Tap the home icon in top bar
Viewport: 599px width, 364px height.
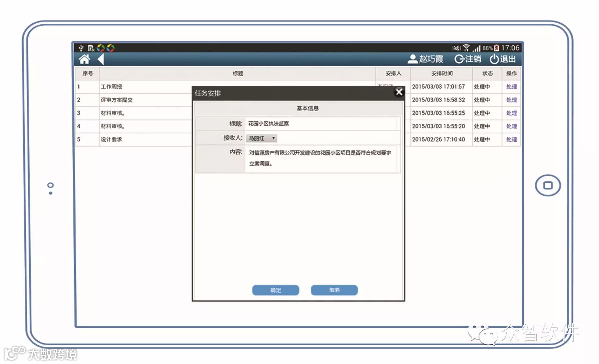coord(84,59)
